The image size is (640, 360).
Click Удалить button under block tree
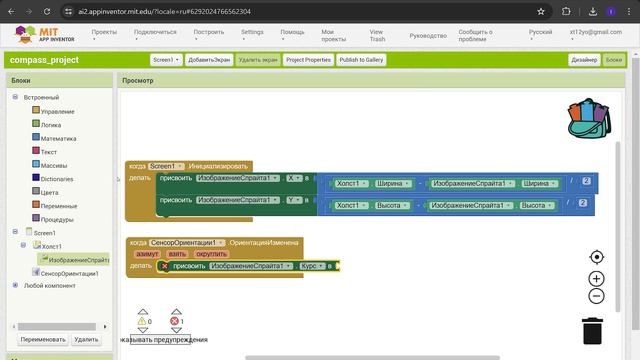tap(86, 339)
